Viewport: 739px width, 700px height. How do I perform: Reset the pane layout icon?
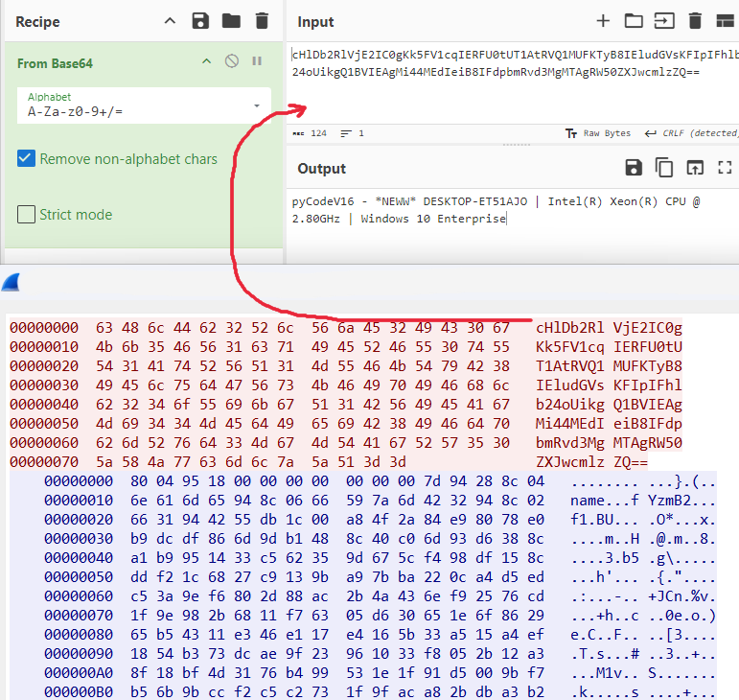point(725,21)
